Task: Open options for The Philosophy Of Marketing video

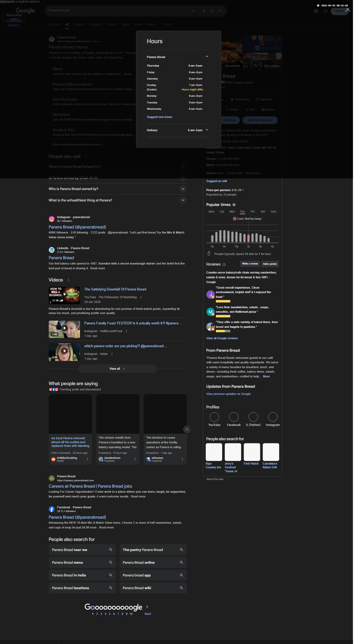Action: click(141, 297)
